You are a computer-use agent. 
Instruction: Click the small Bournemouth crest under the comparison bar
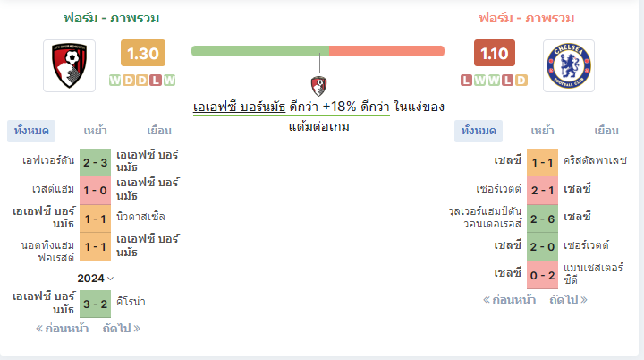click(318, 86)
